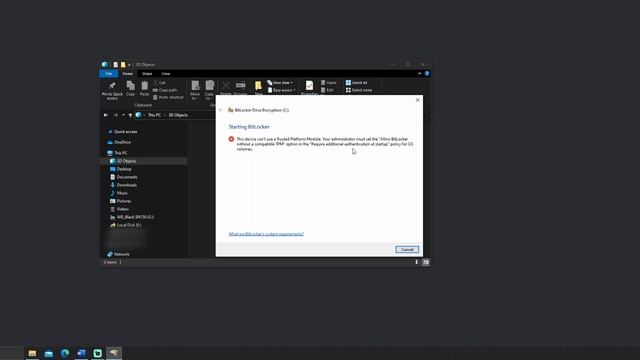
Task: Open Microsoft Edge from the taskbar
Action: coord(65,353)
